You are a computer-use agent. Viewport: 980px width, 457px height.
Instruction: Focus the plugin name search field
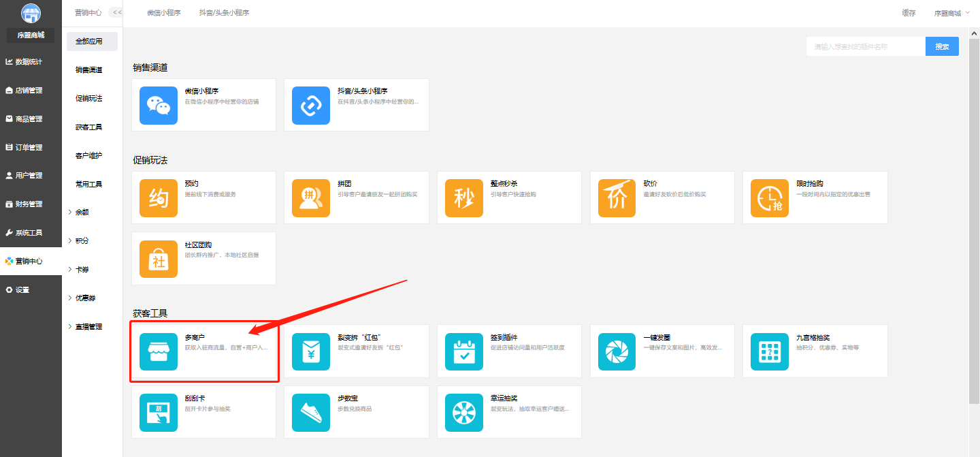pos(866,46)
